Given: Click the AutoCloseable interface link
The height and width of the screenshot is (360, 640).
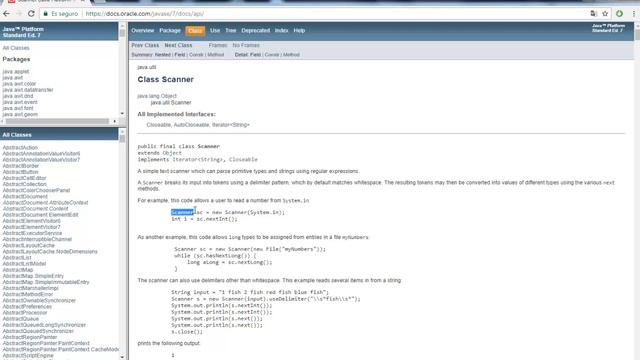Looking at the screenshot, I should pos(191,125).
